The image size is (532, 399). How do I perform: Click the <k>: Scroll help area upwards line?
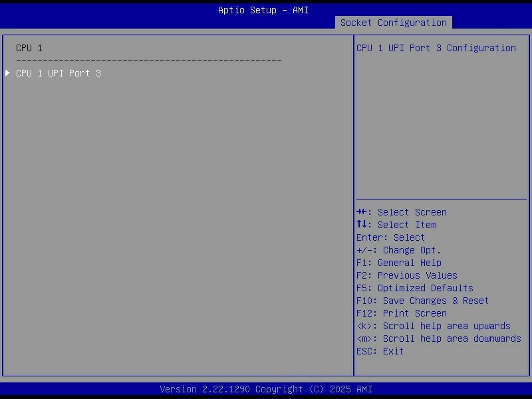coord(434,326)
